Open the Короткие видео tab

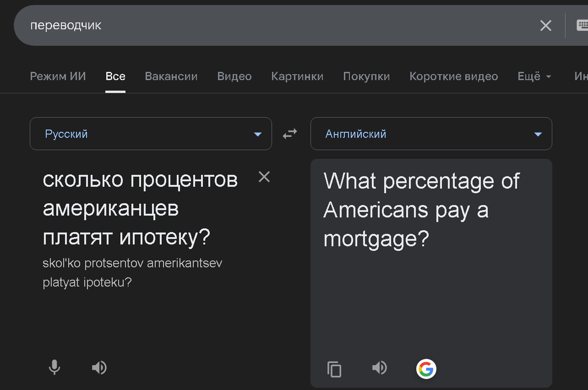[453, 76]
